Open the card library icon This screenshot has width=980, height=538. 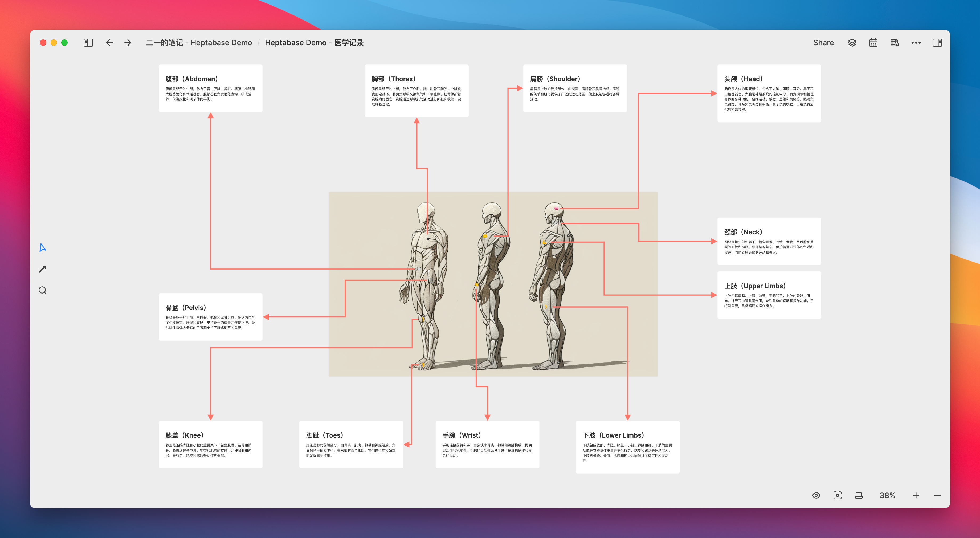point(895,43)
